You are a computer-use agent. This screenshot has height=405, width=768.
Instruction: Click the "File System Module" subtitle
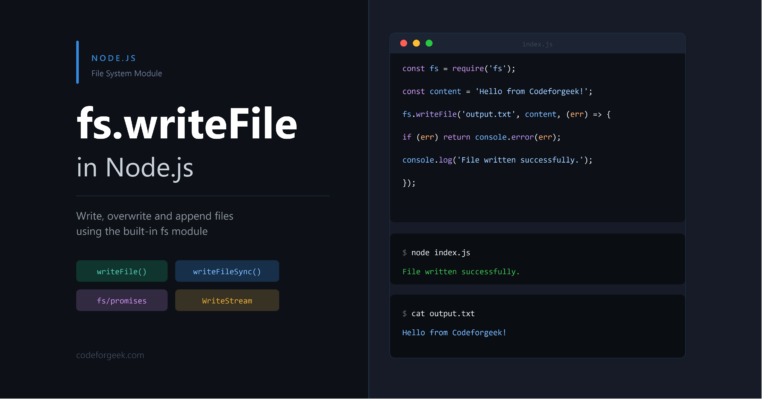[126, 73]
